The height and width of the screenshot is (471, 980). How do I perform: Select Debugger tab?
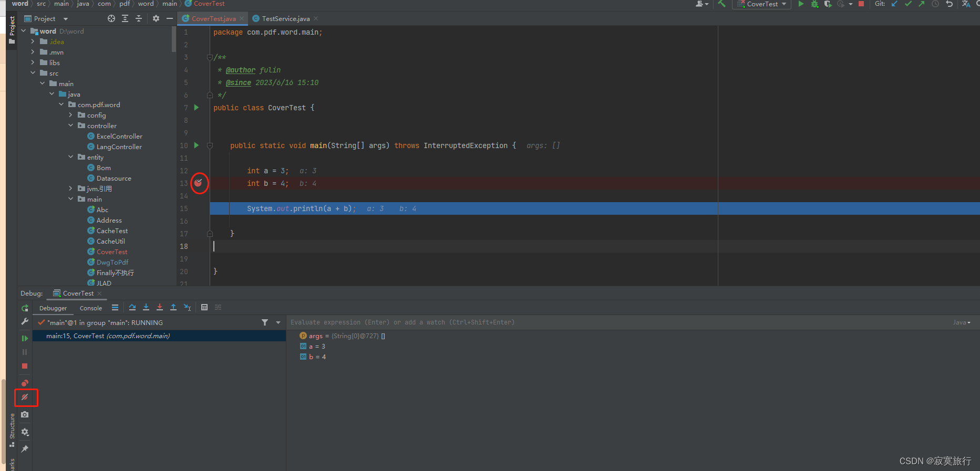coord(53,308)
